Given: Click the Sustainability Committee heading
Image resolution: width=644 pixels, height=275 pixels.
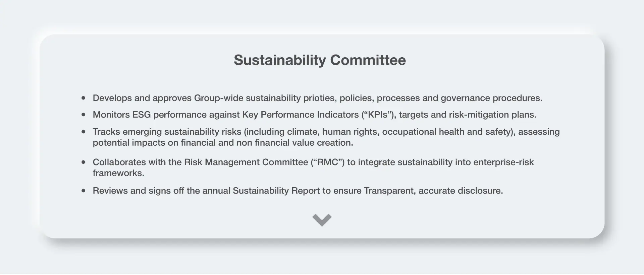Looking at the screenshot, I should click(320, 60).
